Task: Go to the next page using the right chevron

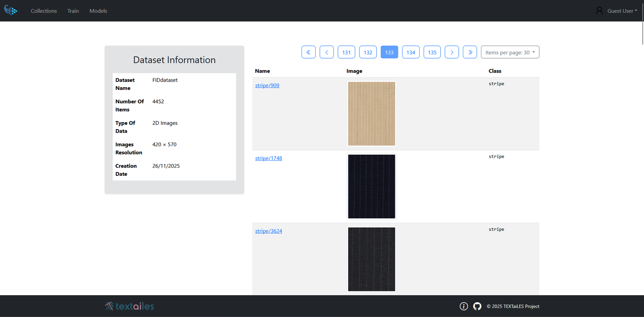Action: point(452,52)
